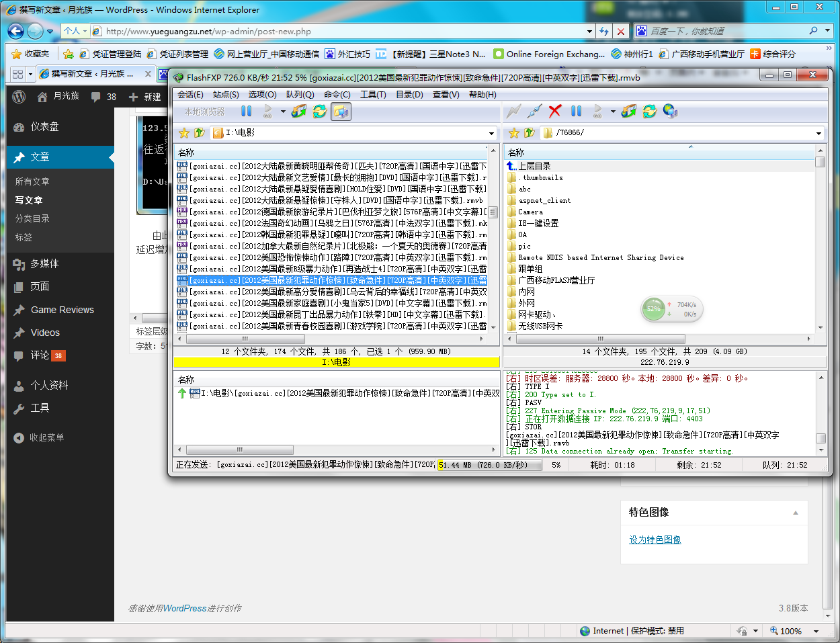
Task: Open the IE zoom level 100% dropdown
Action: point(816,631)
